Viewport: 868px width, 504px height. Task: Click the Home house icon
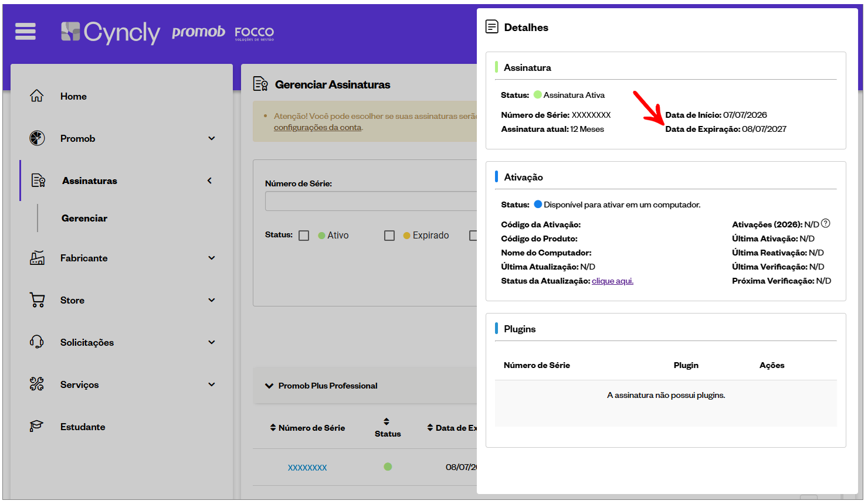(x=37, y=96)
